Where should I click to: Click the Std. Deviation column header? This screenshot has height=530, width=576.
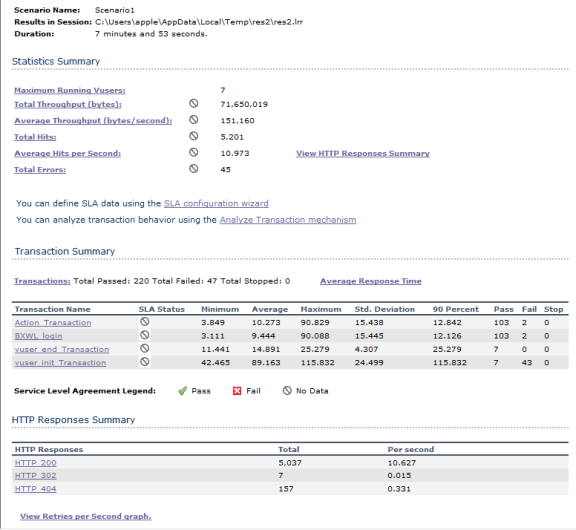point(385,309)
